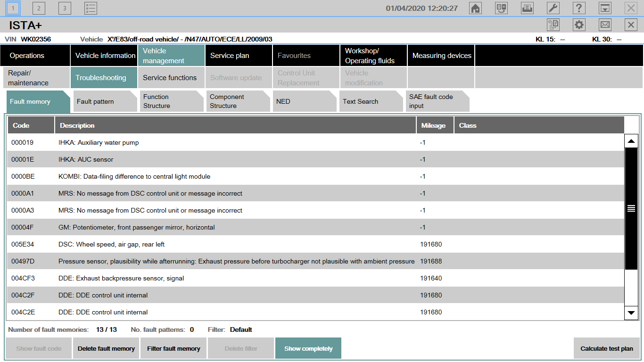Select fault row 00001E AUC sensor
Image resolution: width=644 pixels, height=362 pixels.
[x=316, y=159]
